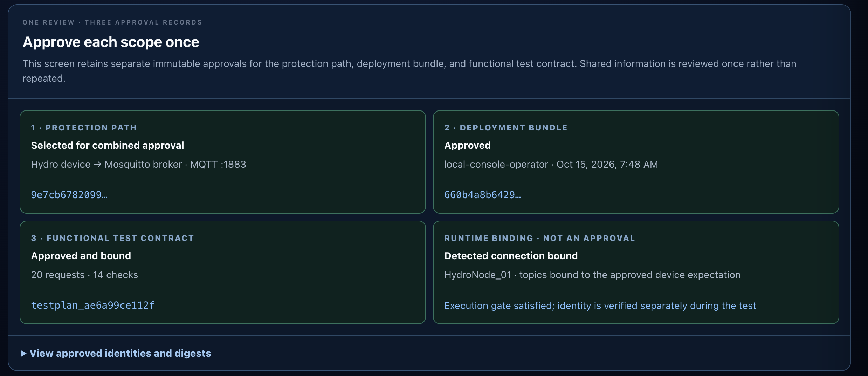The height and width of the screenshot is (376, 868).
Task: Select the 'Runtime Binding · Not an Approval' label
Action: [x=539, y=238]
